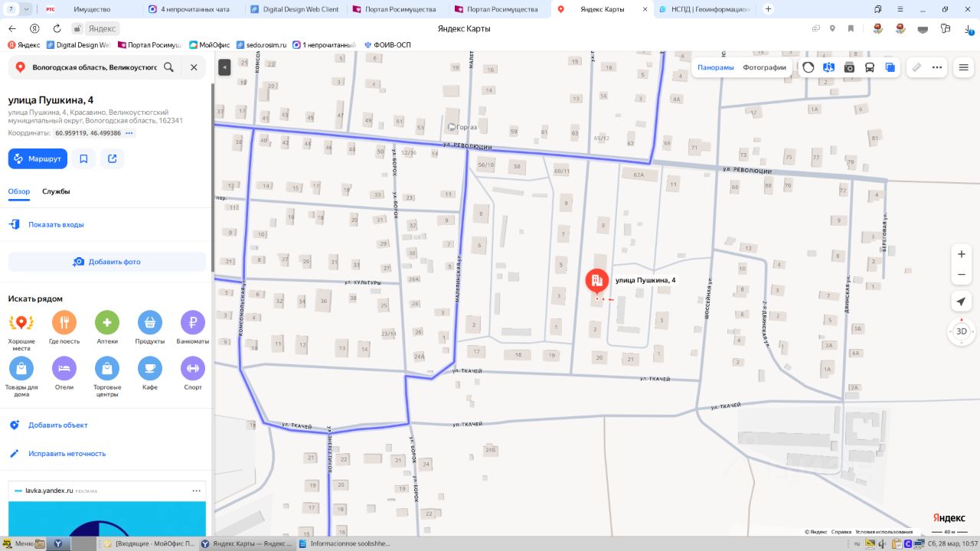Image resolution: width=980 pixels, height=551 pixels.
Task: Click the ru keyboard layout indicator
Action: click(857, 543)
